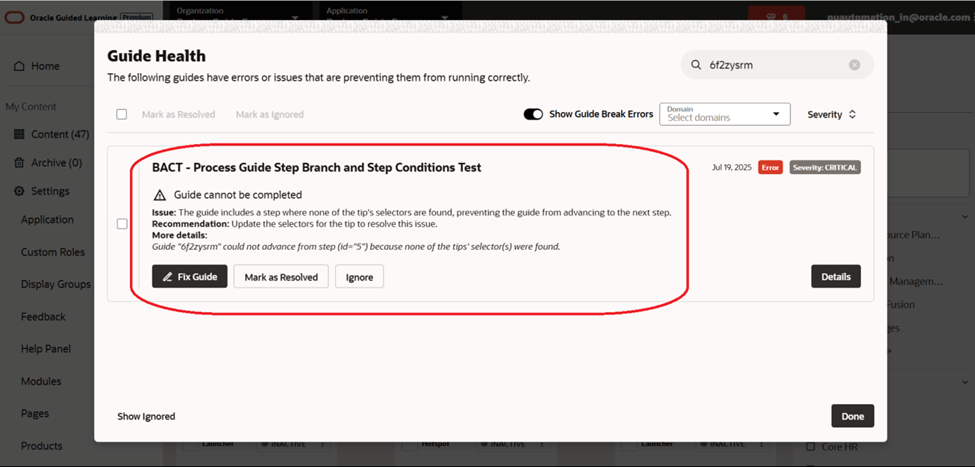
Task: Click the Mark as Ignored toolbar action
Action: 270,114
